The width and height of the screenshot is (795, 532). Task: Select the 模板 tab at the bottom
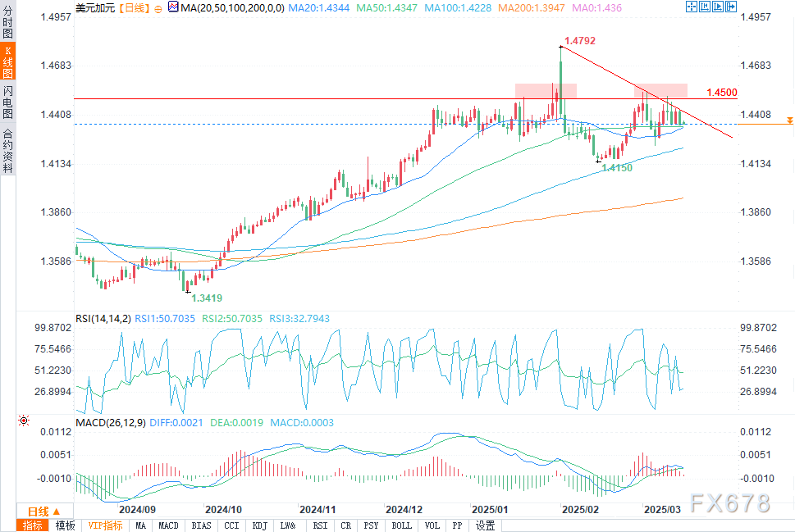coord(66,525)
